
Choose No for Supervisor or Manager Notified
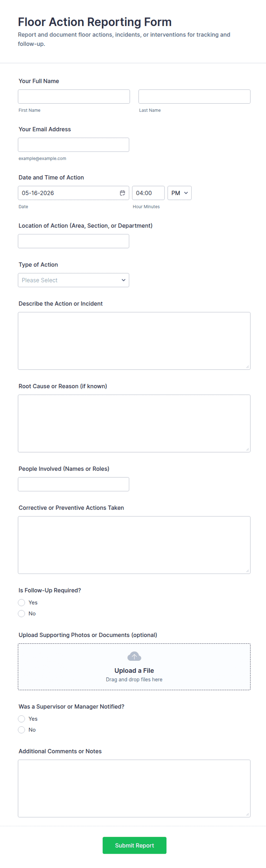21,730
